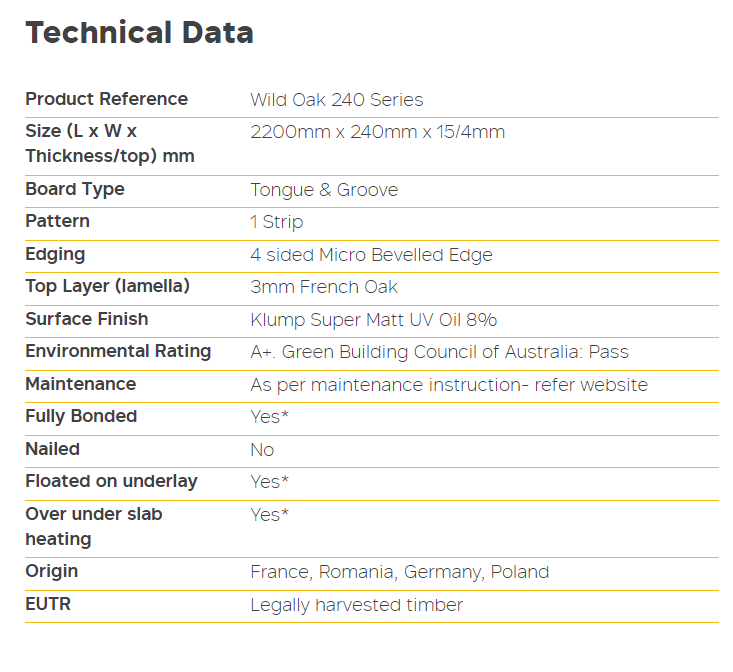Click the 2200mm x 240mm x 15/4mm size value
Screen dimensions: 733x672
click(x=377, y=132)
